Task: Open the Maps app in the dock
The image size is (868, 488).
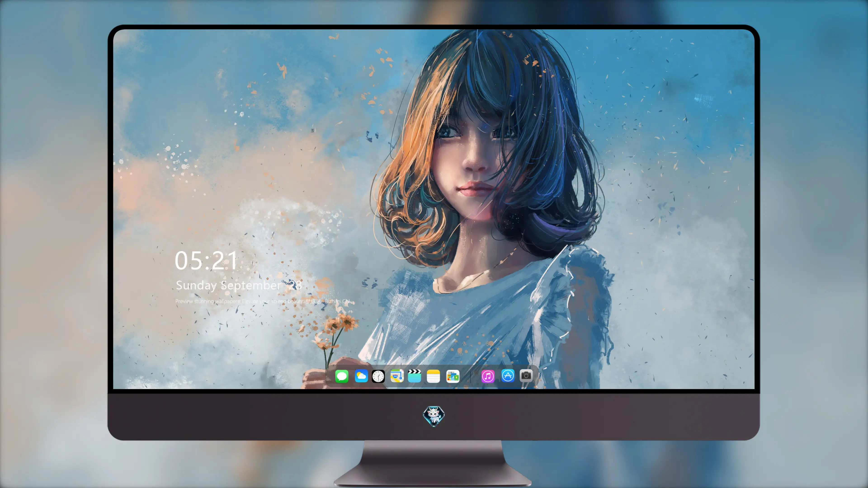Action: [x=397, y=376]
